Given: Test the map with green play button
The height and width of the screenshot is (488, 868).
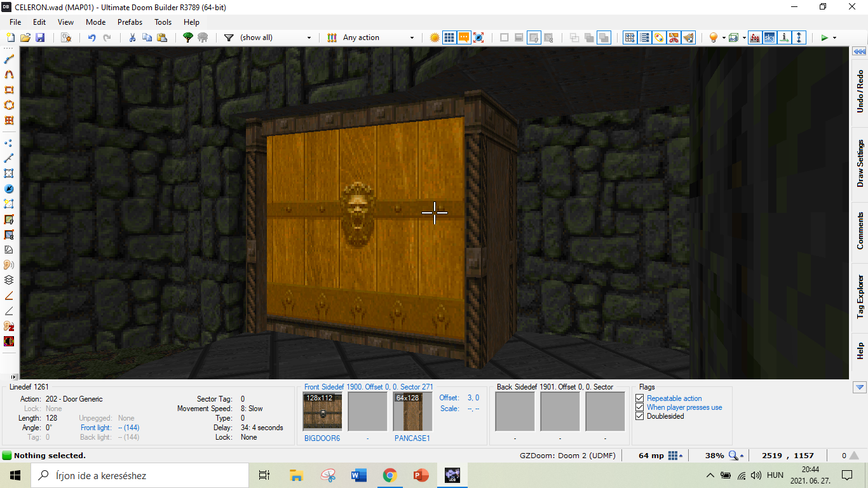Looking at the screenshot, I should tap(824, 37).
